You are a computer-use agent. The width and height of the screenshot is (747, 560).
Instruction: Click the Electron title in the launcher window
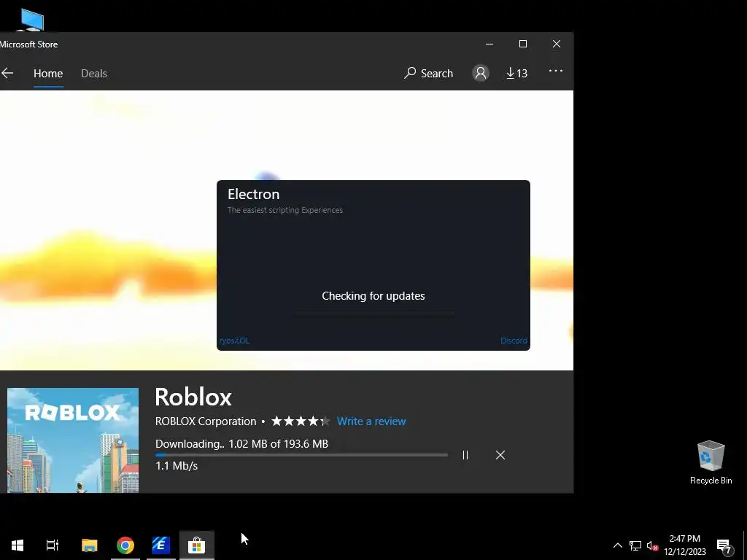pyautogui.click(x=253, y=194)
